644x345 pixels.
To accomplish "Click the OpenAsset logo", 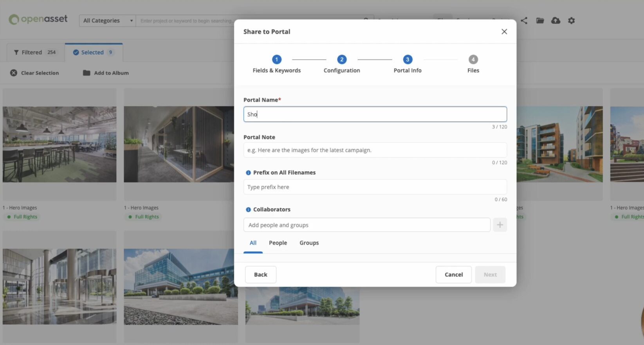I will pyautogui.click(x=38, y=19).
